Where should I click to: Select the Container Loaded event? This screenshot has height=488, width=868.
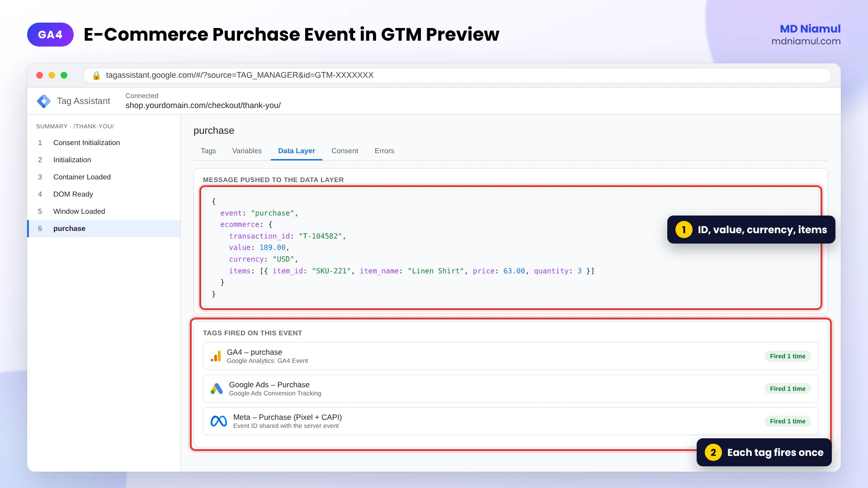104,177
